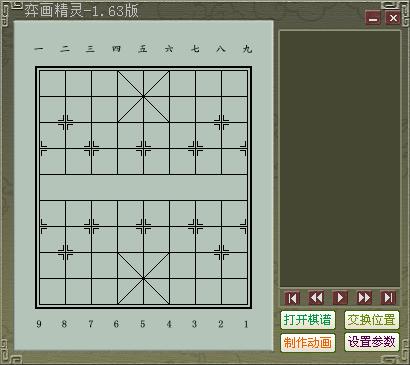Open a game record with 打开棋谱
The image size is (410, 365).
tap(308, 320)
